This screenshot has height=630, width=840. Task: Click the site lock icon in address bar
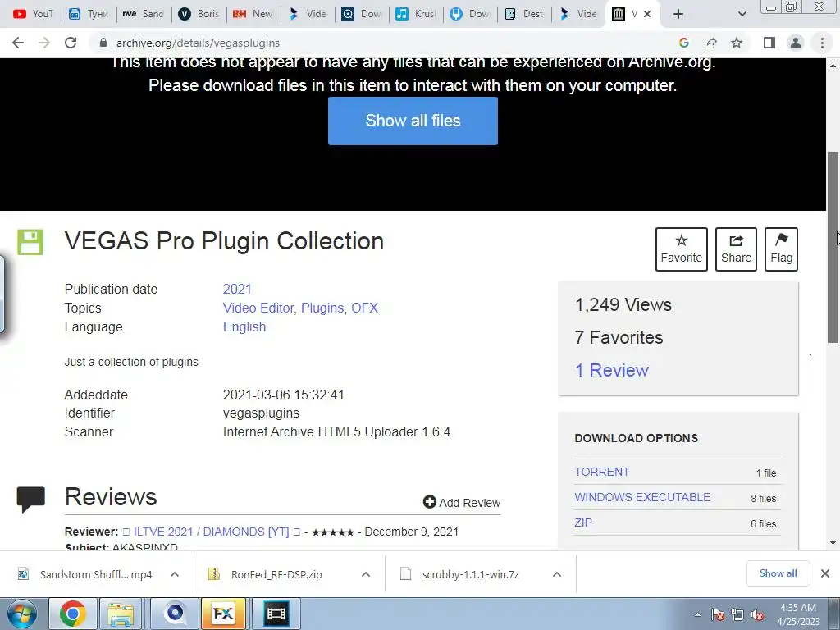[x=103, y=43]
